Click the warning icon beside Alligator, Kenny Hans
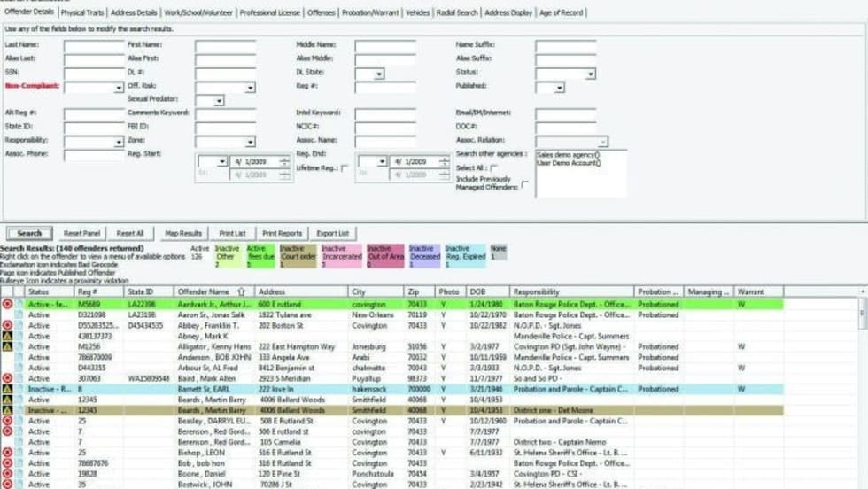868x489 pixels. [7, 346]
